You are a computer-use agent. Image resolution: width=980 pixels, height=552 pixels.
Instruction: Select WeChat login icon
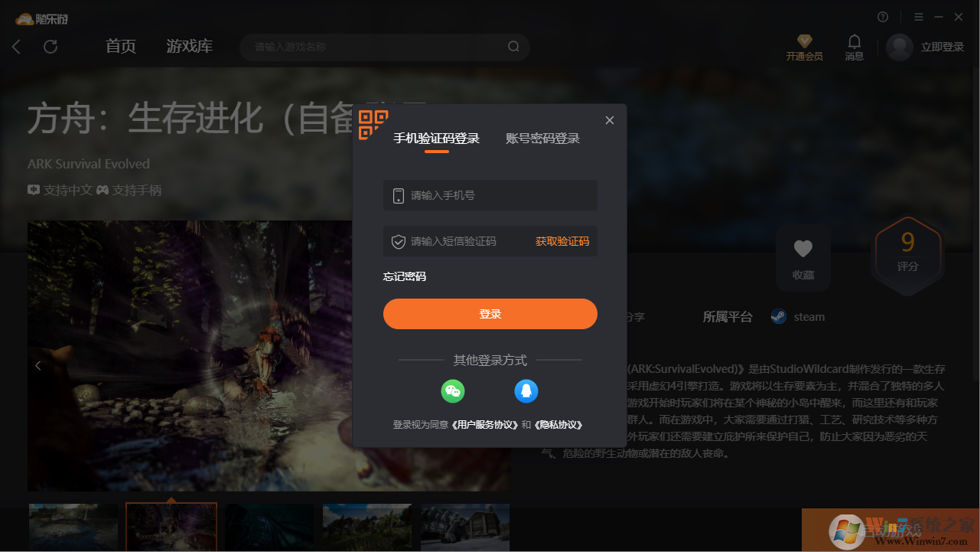(x=453, y=391)
